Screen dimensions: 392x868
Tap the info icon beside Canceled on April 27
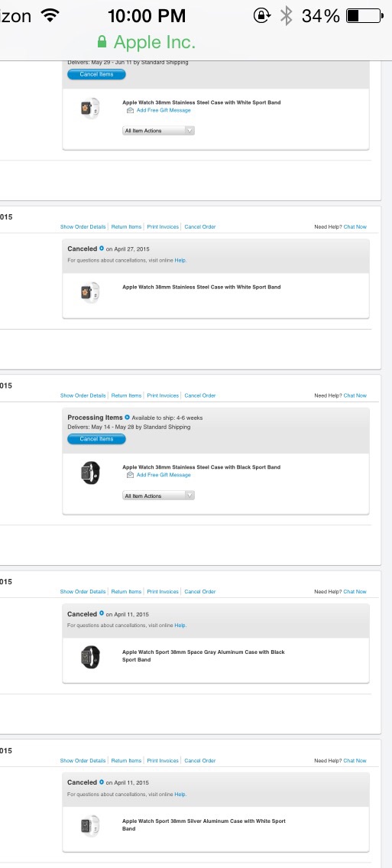click(101, 249)
